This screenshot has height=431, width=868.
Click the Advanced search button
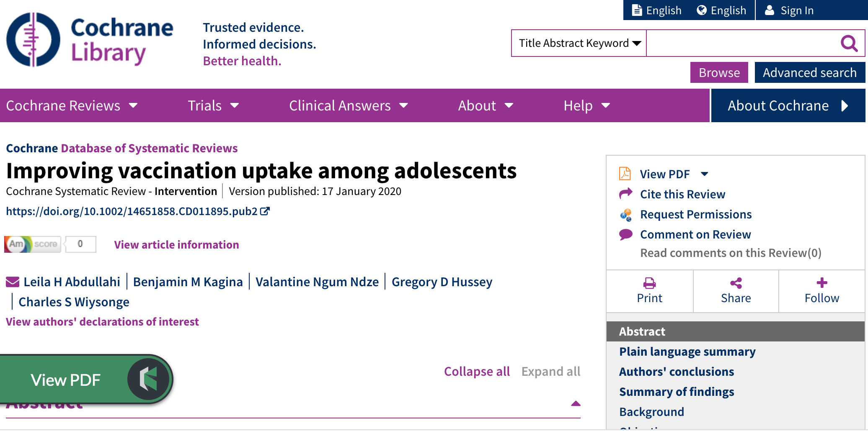pos(809,73)
